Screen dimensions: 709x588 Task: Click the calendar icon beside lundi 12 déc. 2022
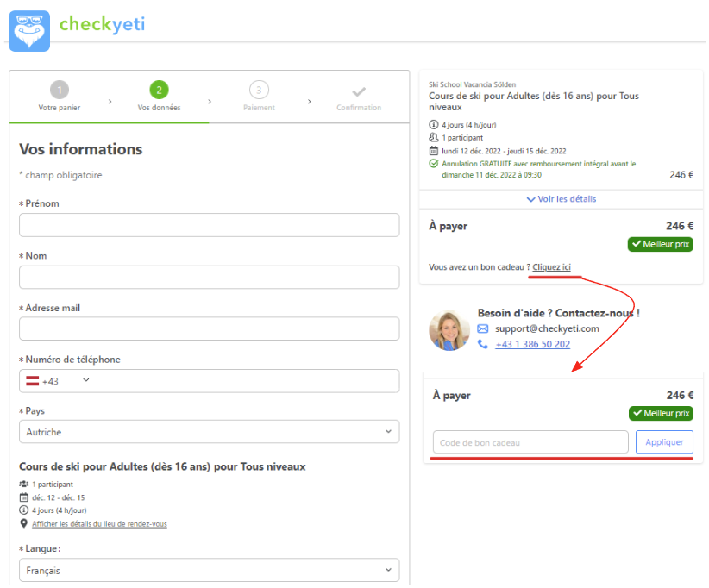coord(434,151)
